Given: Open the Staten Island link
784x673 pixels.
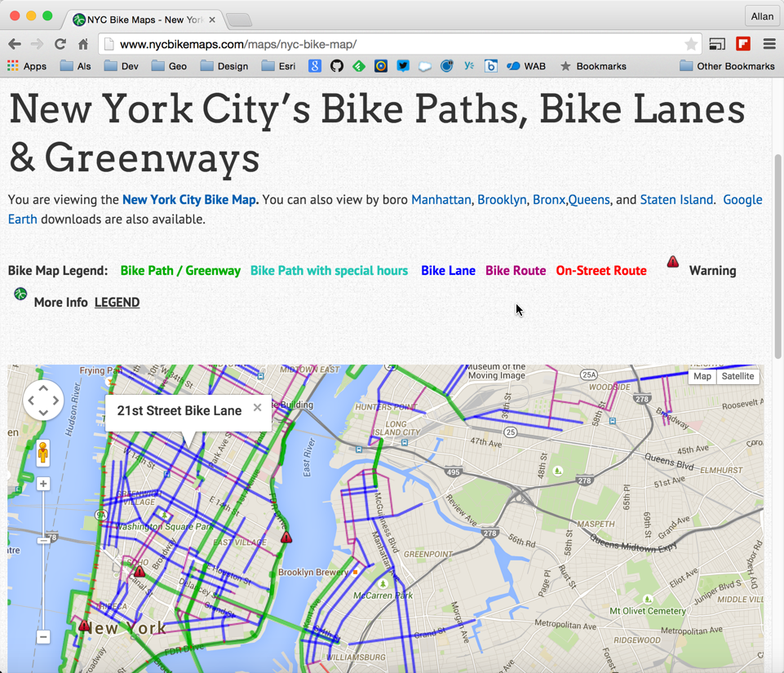Looking at the screenshot, I should point(676,200).
